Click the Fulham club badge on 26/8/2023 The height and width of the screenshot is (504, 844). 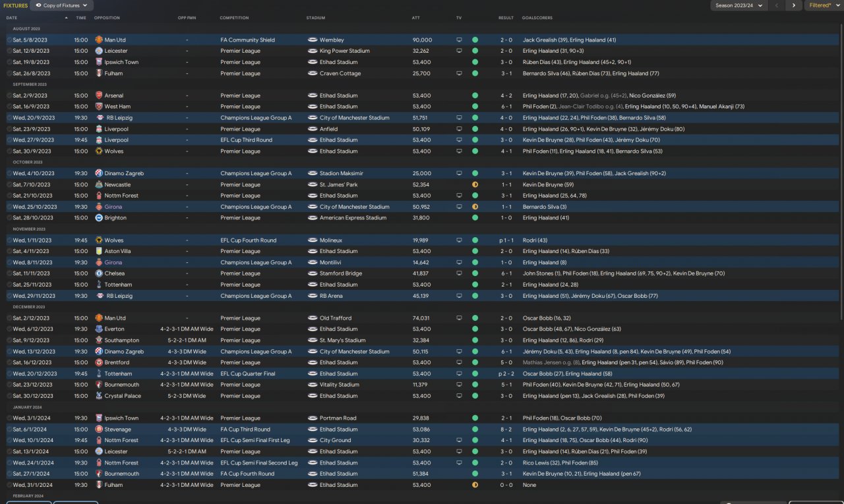coord(99,73)
